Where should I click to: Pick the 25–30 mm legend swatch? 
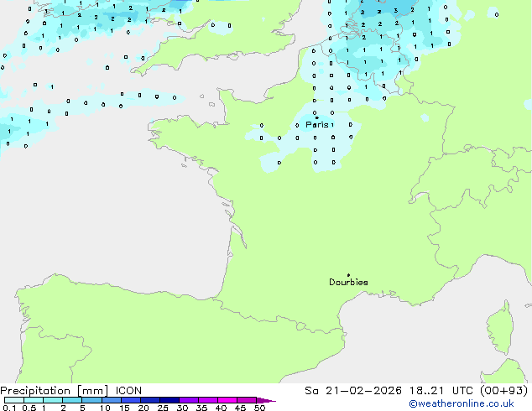point(169,400)
